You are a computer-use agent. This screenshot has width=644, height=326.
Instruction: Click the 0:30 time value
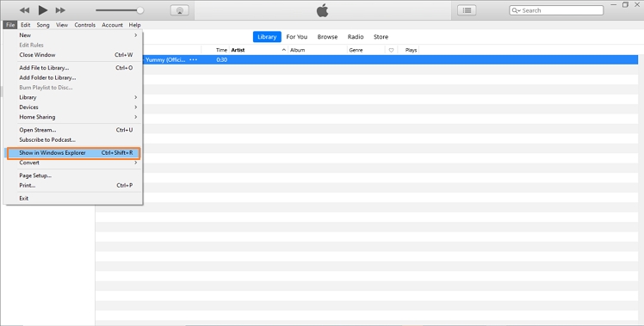pos(222,60)
